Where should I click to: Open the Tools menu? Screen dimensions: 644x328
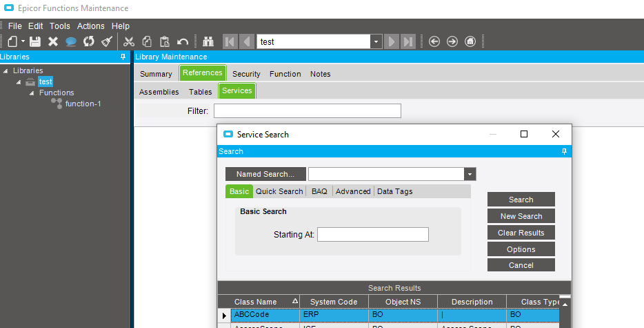click(59, 26)
